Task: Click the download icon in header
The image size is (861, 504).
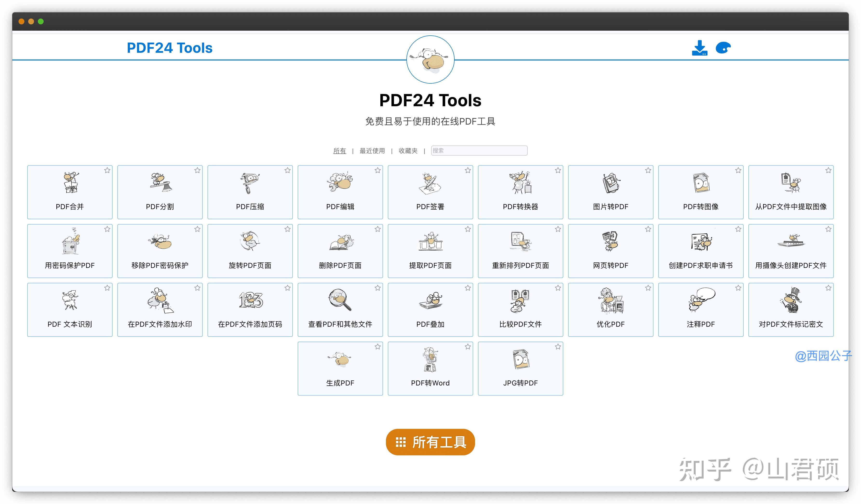Action: tap(700, 48)
